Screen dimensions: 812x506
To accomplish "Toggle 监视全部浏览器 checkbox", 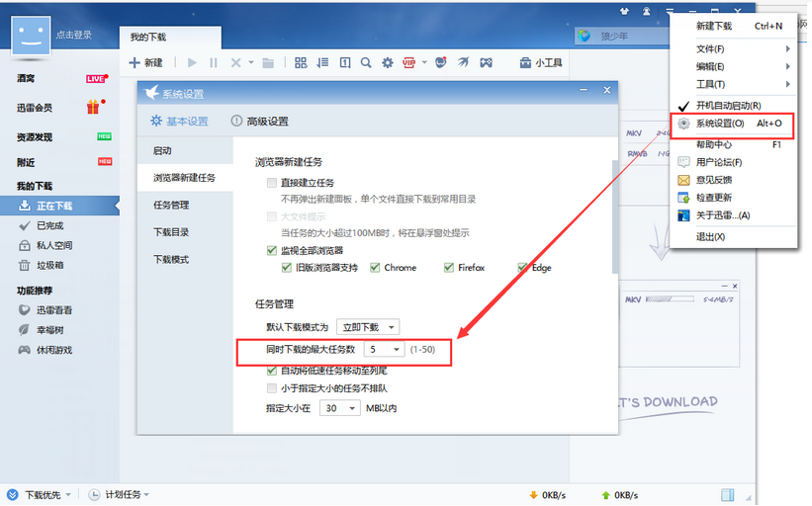I will [x=272, y=250].
